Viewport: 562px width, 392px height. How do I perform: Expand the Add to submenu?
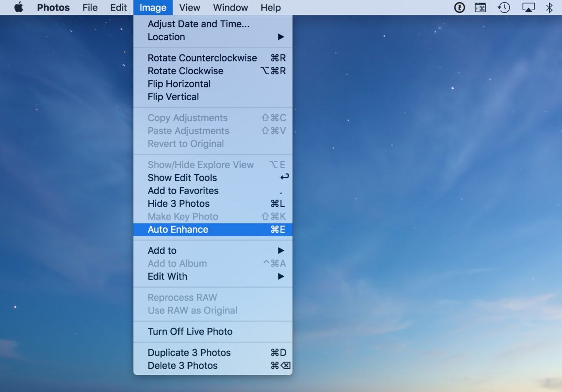(213, 251)
